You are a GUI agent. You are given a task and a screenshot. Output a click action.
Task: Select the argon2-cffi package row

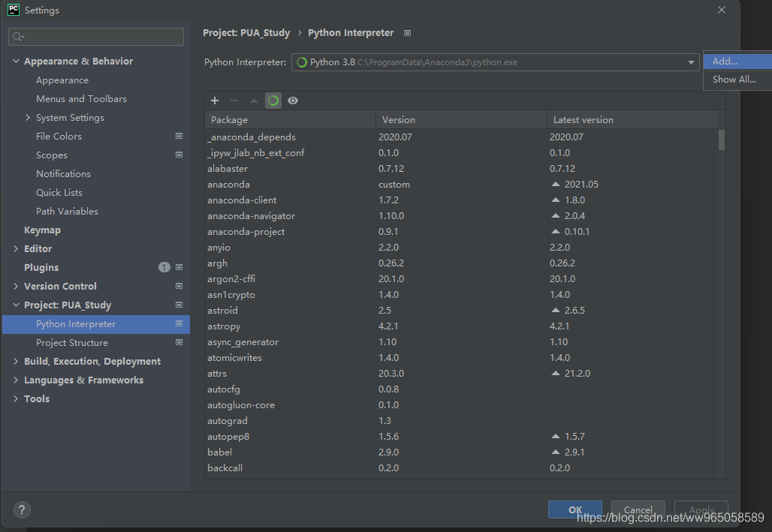(x=461, y=278)
